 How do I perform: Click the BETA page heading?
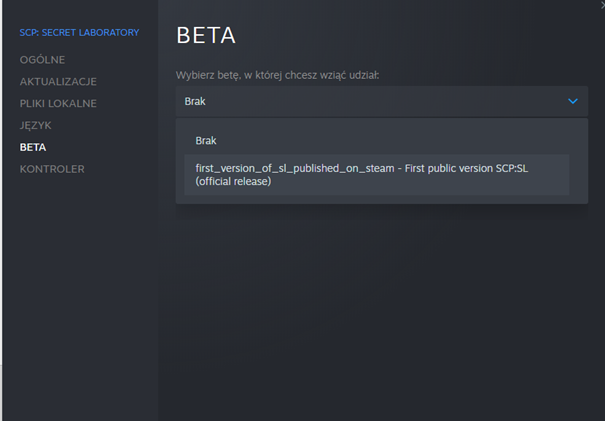coord(206,36)
